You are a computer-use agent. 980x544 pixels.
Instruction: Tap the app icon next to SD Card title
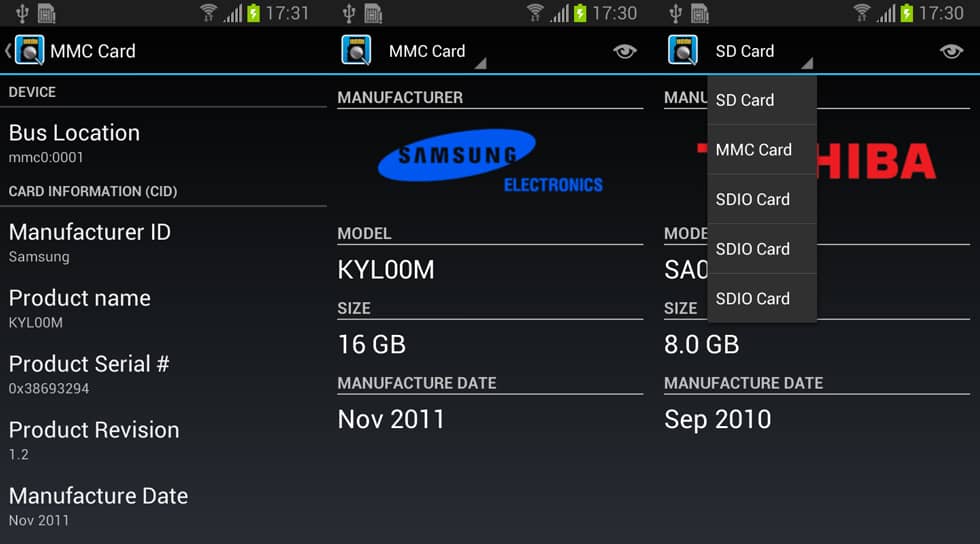point(682,51)
